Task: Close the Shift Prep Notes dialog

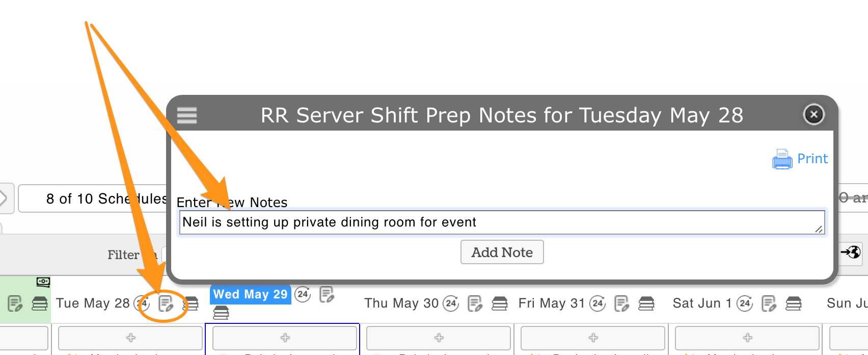Action: (813, 114)
